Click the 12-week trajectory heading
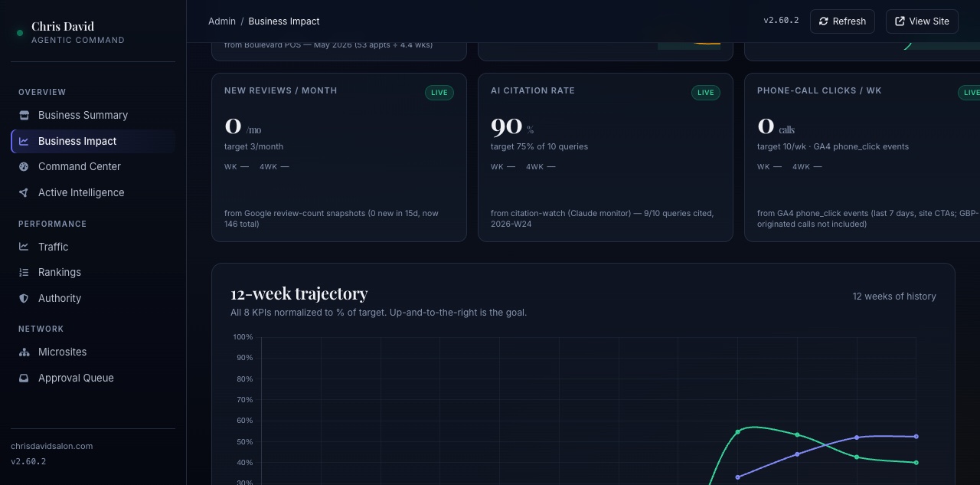 (x=299, y=293)
